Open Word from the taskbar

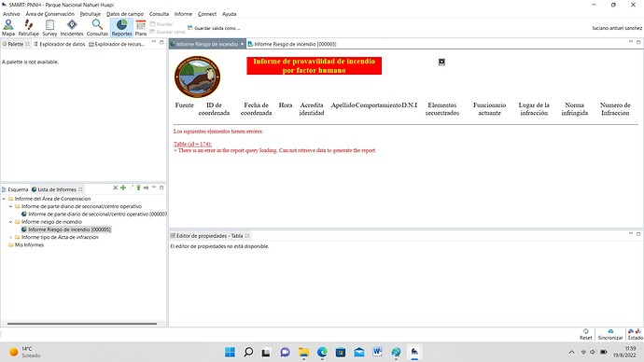pyautogui.click(x=377, y=352)
